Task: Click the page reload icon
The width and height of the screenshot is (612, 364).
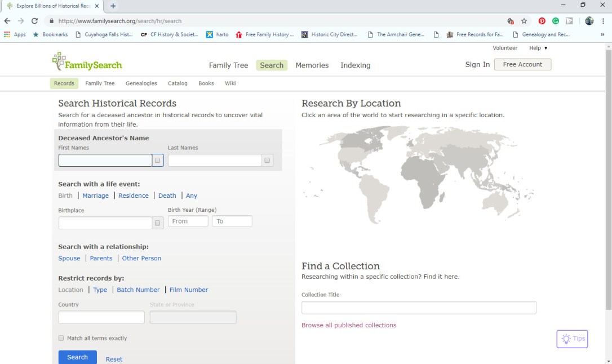Action: 34,20
